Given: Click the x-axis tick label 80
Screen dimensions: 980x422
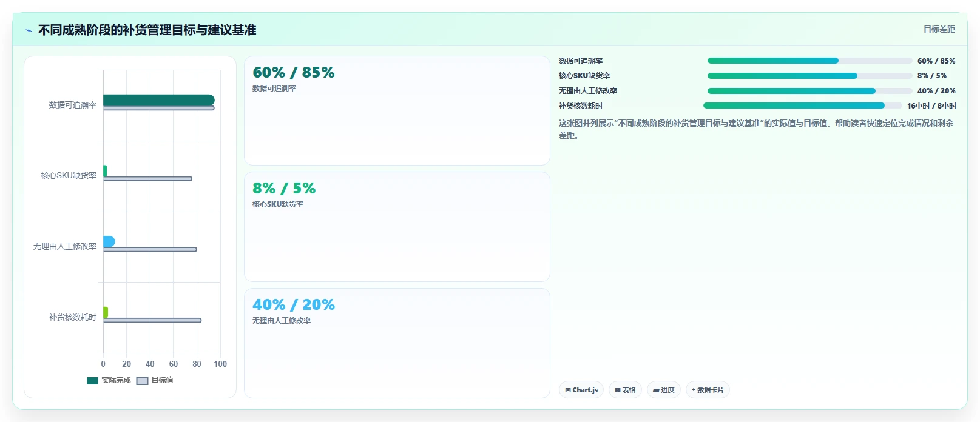Looking at the screenshot, I should click(197, 364).
